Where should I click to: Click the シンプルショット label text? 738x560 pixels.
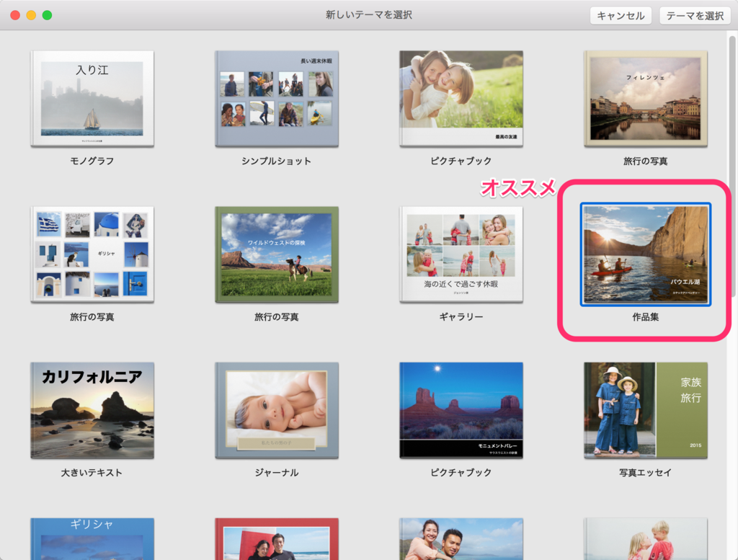pos(277,161)
